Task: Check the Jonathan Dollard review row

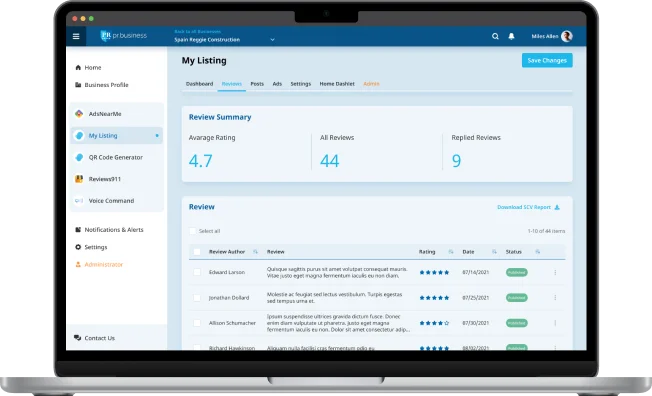Action: pos(197,298)
